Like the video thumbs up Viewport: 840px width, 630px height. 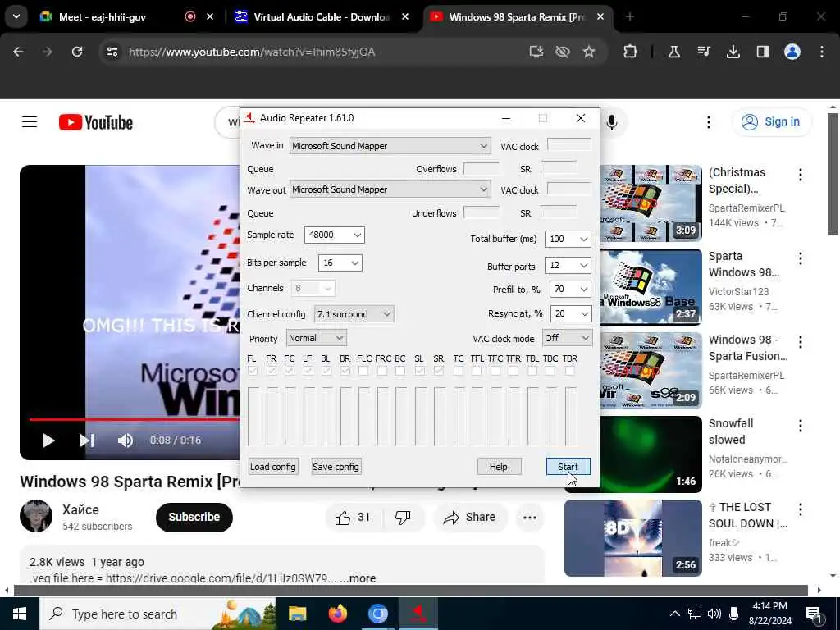coord(352,517)
